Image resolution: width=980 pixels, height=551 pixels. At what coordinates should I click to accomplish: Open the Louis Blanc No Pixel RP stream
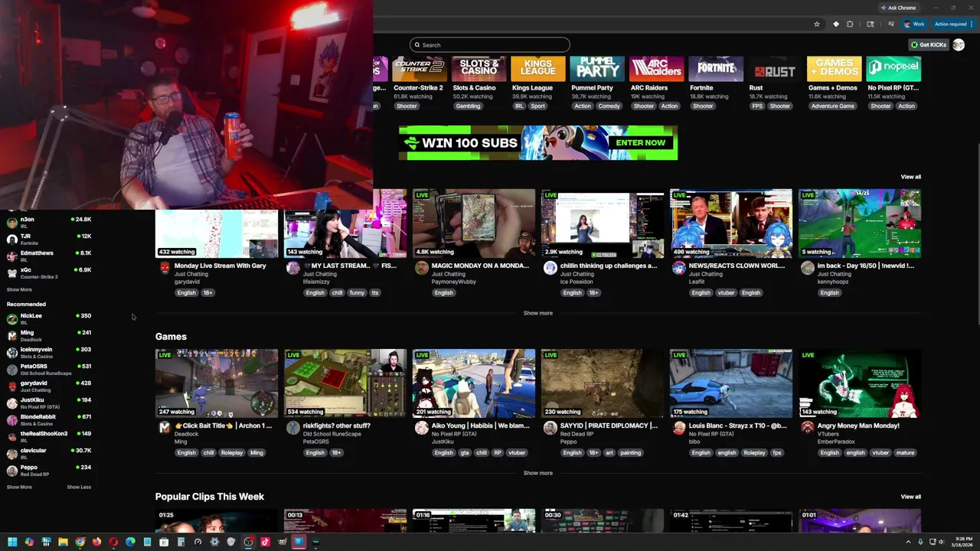731,383
